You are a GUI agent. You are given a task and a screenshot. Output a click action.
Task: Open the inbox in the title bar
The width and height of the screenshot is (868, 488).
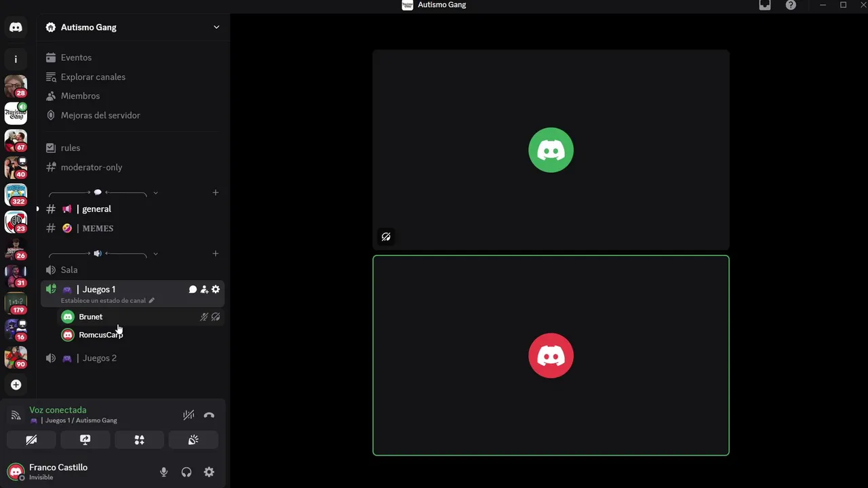tap(765, 5)
